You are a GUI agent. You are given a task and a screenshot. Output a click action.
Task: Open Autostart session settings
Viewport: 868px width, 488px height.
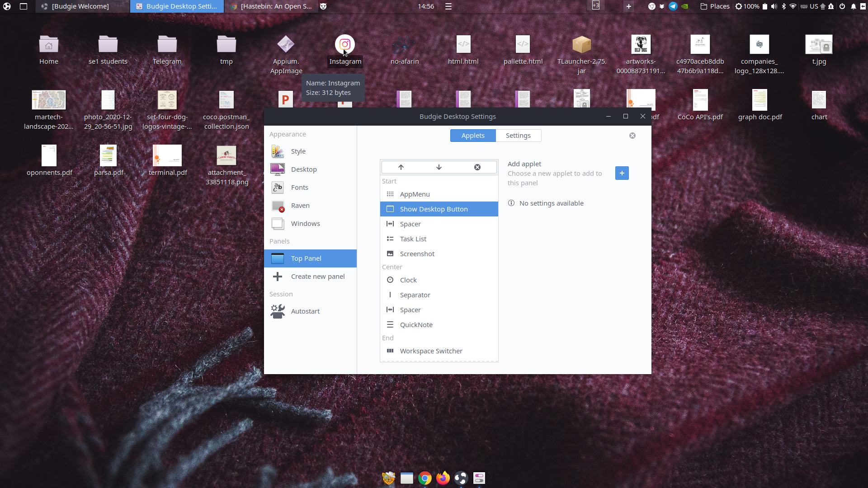[310, 311]
